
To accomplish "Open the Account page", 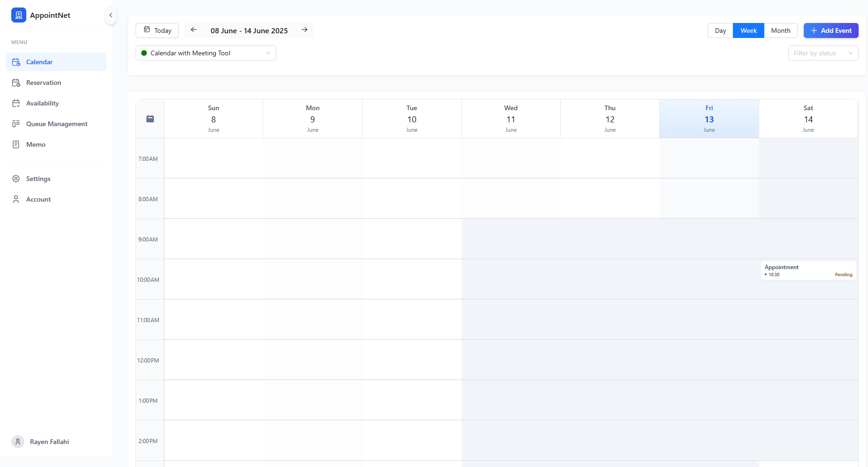I will (x=38, y=199).
